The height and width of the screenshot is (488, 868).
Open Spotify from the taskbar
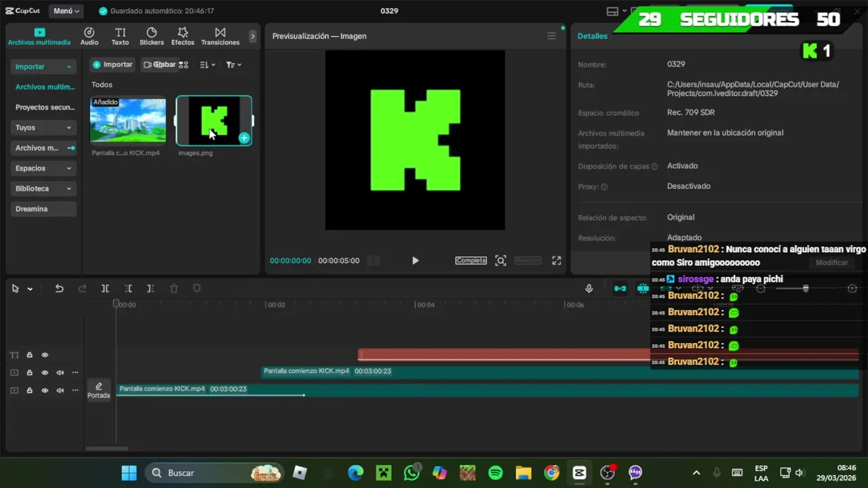point(496,472)
